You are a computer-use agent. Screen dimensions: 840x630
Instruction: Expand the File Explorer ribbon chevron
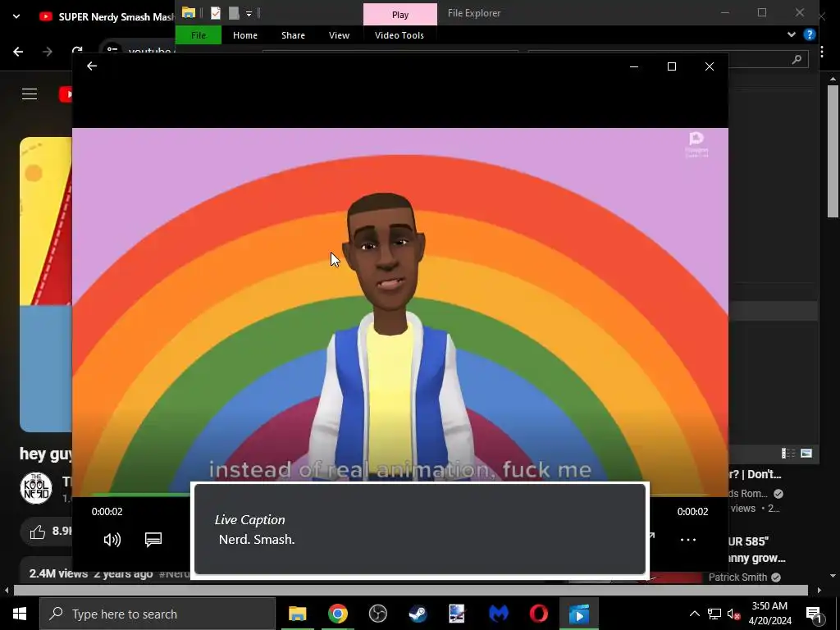[792, 34]
